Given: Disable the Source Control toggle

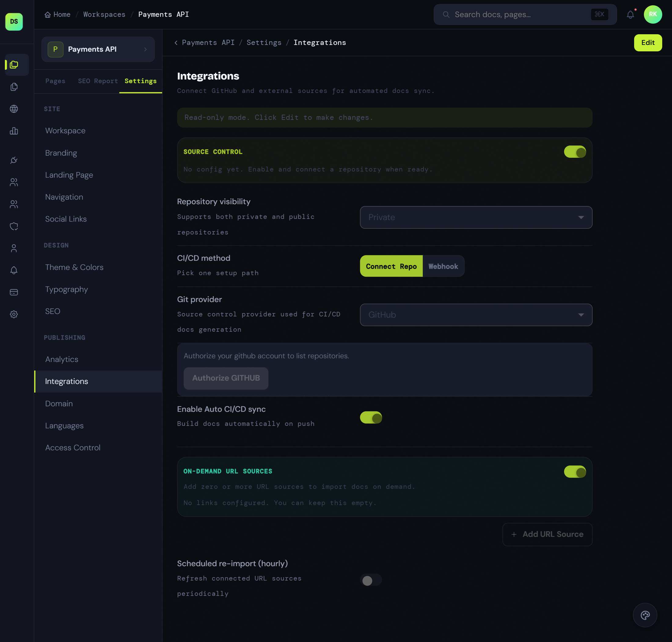Looking at the screenshot, I should click(x=575, y=152).
